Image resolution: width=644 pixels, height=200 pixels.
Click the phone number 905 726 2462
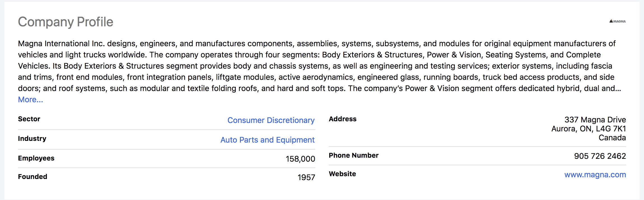(x=600, y=156)
